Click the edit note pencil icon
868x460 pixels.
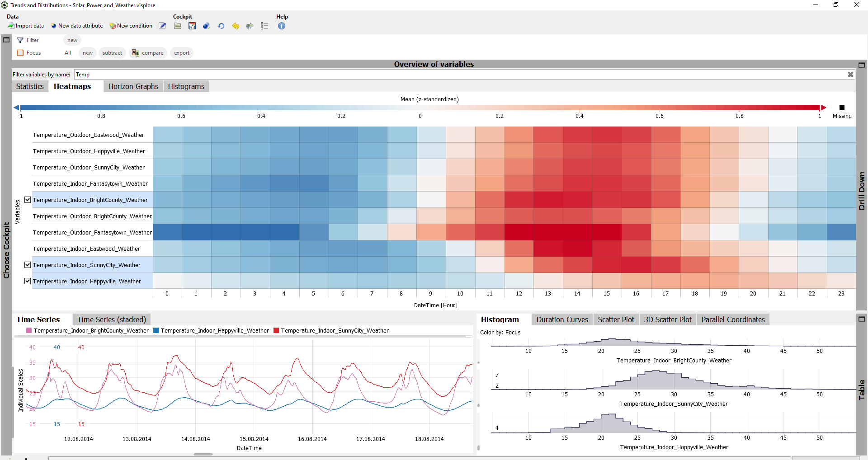(x=162, y=26)
